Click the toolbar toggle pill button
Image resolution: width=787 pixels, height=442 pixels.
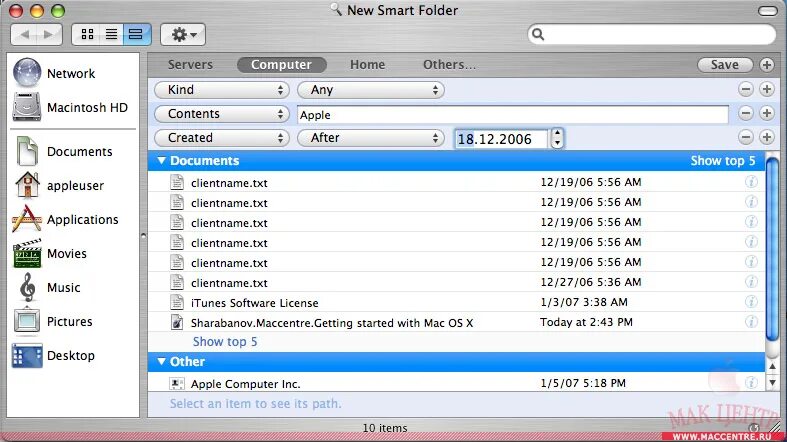[767, 11]
